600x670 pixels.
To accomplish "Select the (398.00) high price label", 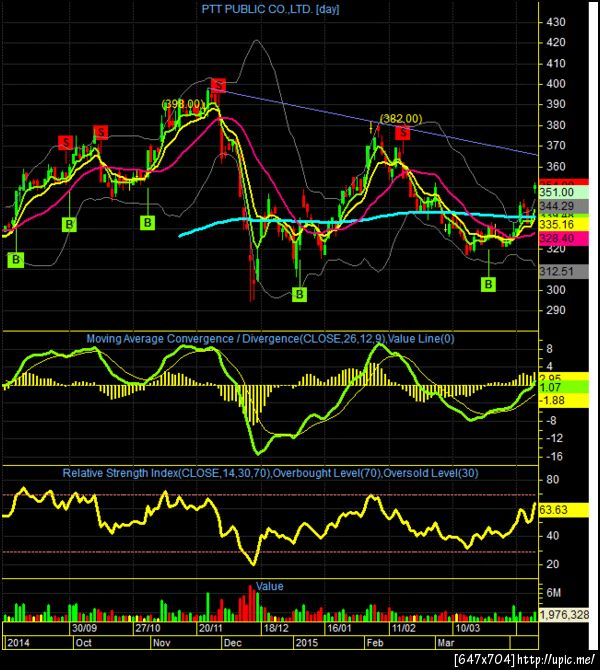I will pos(183,104).
